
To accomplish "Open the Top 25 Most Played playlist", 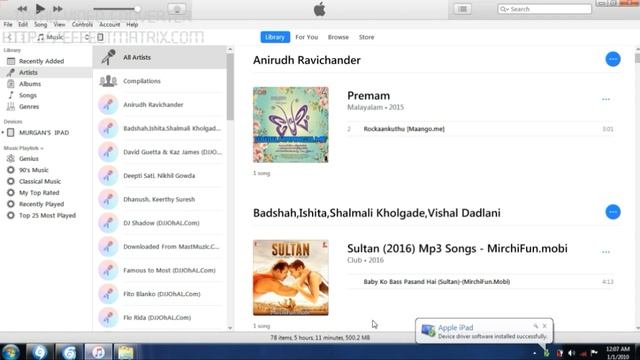I will tap(46, 216).
